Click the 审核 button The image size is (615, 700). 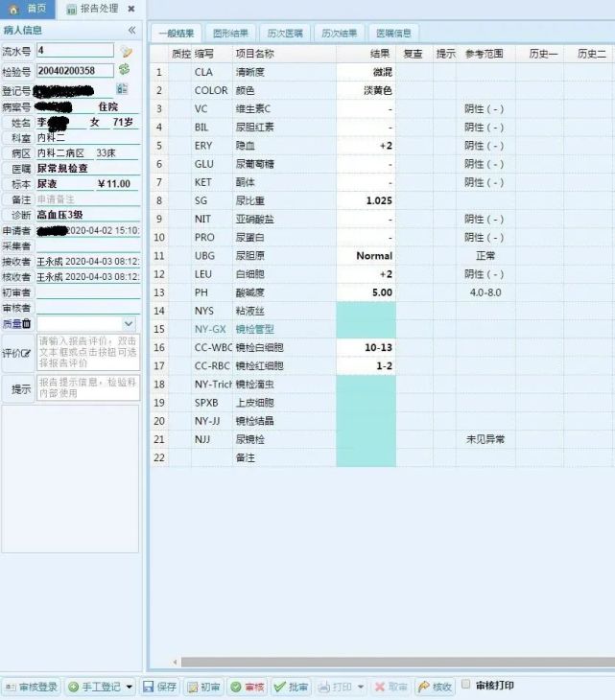click(248, 687)
